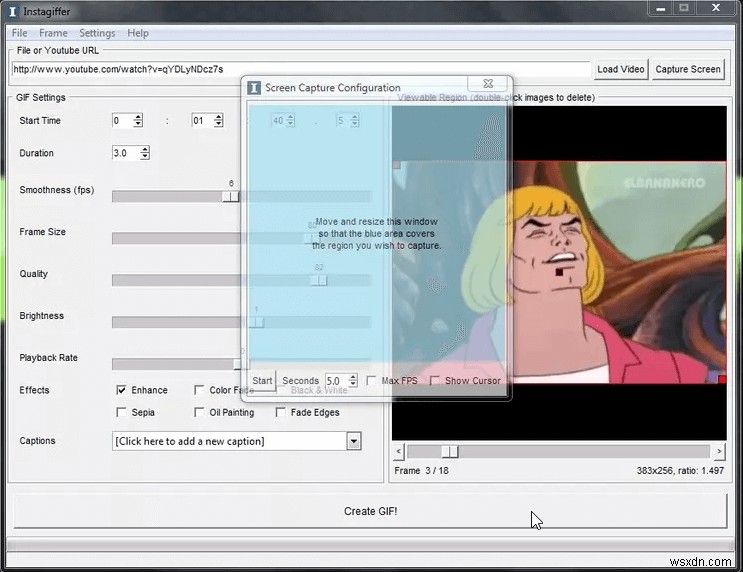
Task: Click the red crop handle at preview corner
Action: click(x=722, y=379)
